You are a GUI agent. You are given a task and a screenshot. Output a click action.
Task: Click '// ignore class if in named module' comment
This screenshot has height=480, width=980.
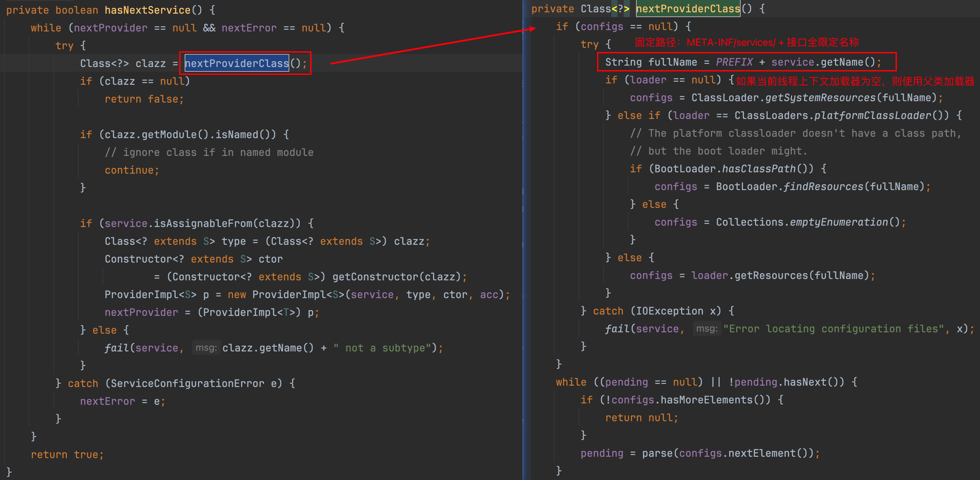pos(209,152)
